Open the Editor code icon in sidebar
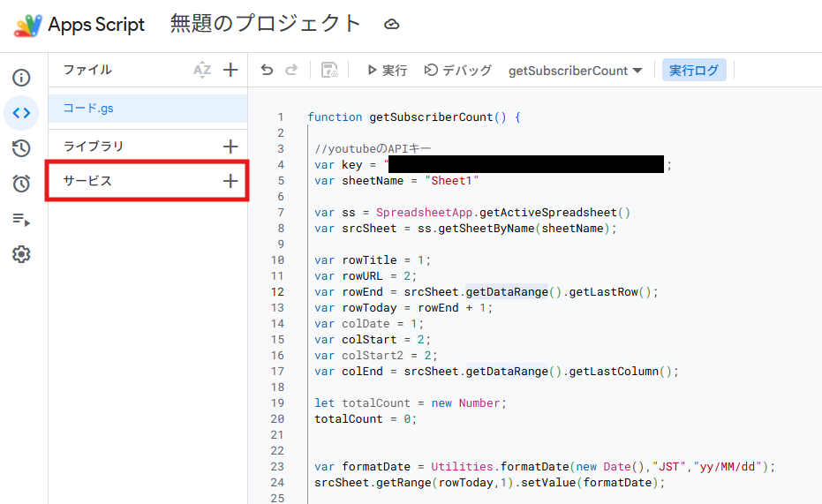 pos(21,113)
